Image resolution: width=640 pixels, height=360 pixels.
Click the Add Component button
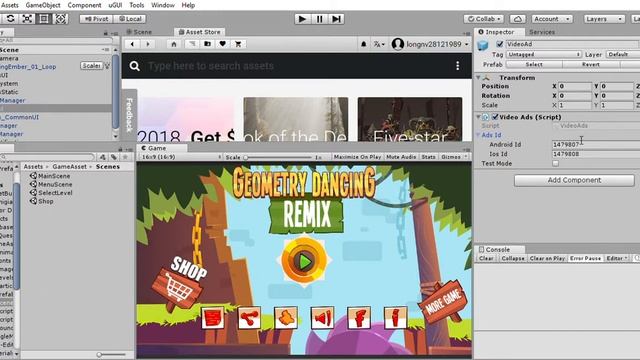(x=574, y=180)
